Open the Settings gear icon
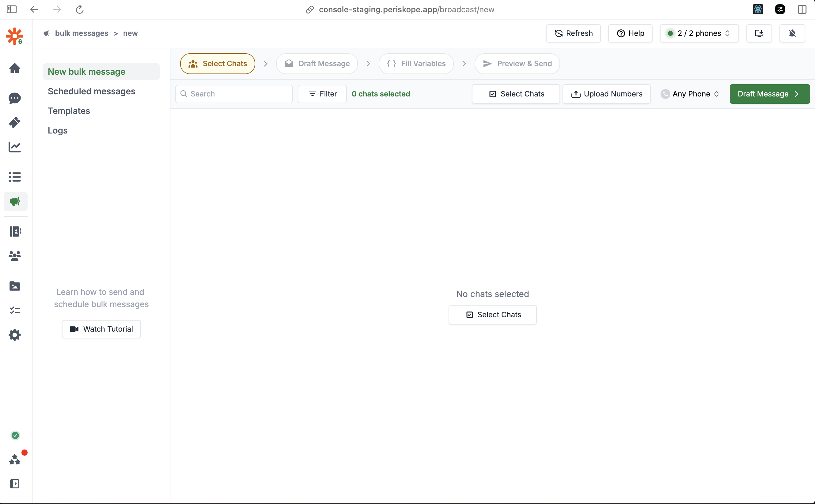Screen dimensions: 815x504 [15, 335]
